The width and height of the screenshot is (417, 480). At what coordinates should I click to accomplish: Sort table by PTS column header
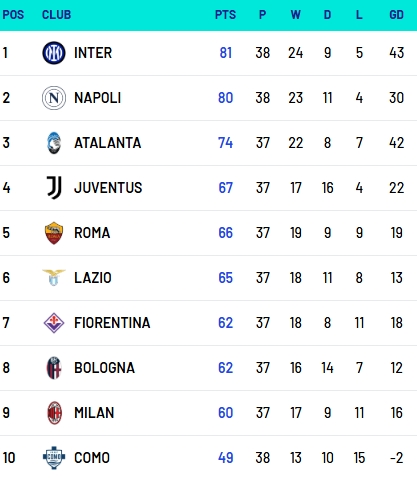[x=225, y=15]
